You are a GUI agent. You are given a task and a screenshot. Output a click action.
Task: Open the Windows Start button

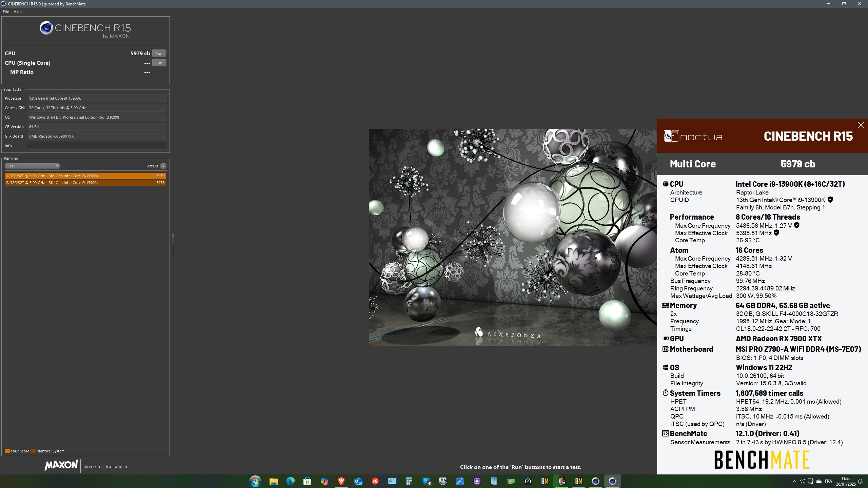coord(255,481)
